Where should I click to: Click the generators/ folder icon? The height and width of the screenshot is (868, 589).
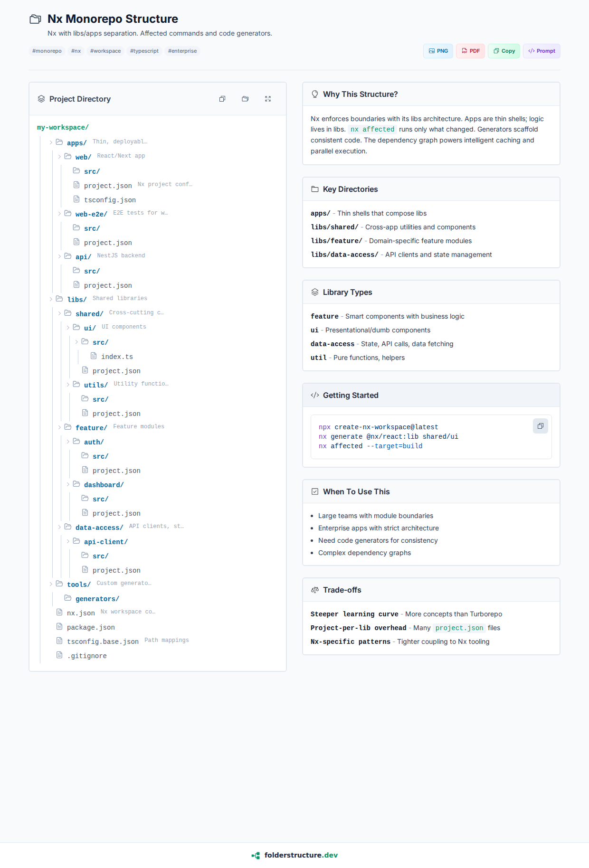click(68, 598)
